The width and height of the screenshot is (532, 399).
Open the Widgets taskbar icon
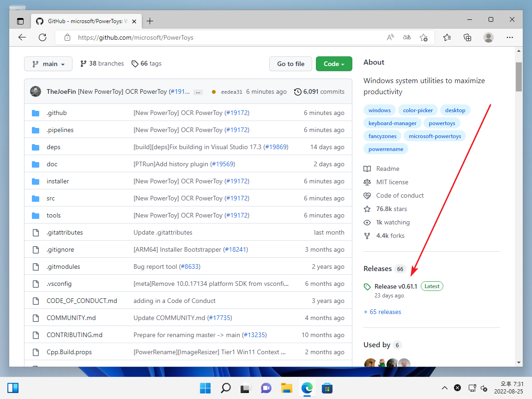[x=13, y=388]
